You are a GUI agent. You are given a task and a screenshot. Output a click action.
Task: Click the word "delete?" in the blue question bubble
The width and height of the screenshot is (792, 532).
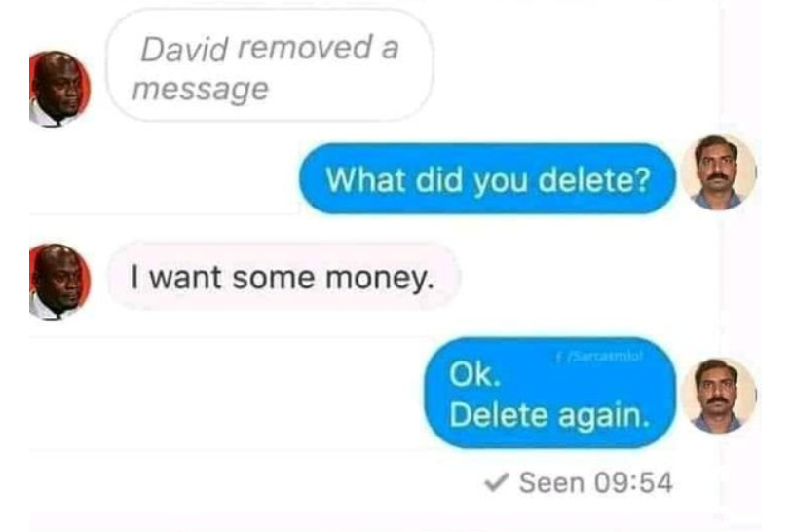point(594,180)
